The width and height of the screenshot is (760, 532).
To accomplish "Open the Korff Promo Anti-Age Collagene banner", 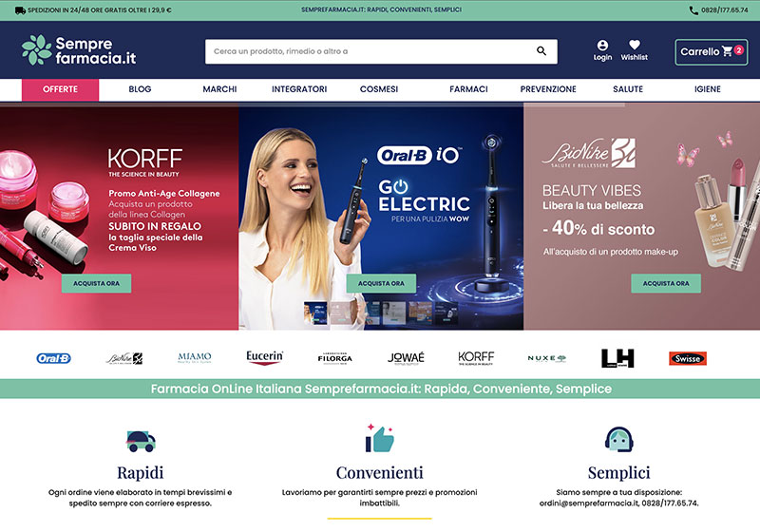I will coord(119,217).
